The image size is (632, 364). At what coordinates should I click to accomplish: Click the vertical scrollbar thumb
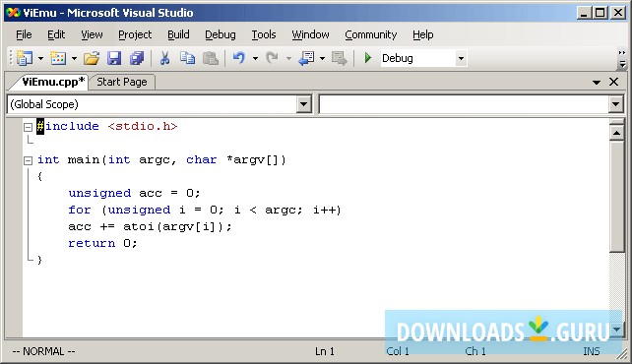616,197
